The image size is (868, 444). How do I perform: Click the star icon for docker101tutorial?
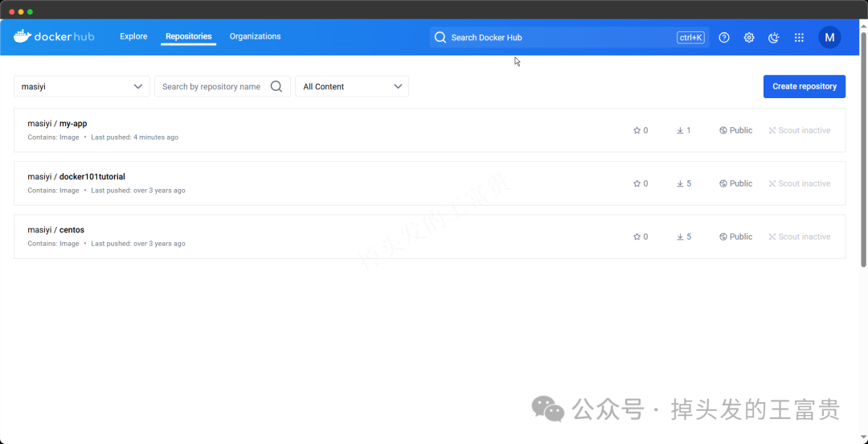[x=637, y=183]
